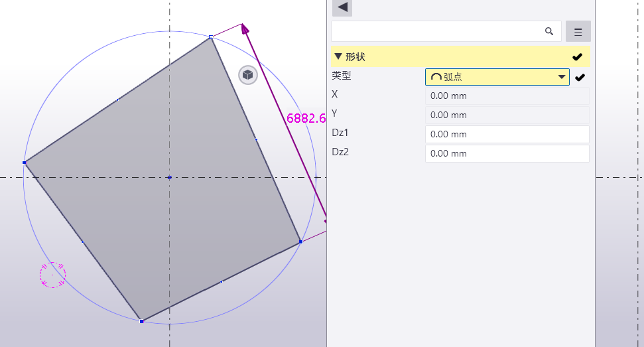Edit the Dz2 value field
This screenshot has height=347, width=644.
(x=507, y=153)
